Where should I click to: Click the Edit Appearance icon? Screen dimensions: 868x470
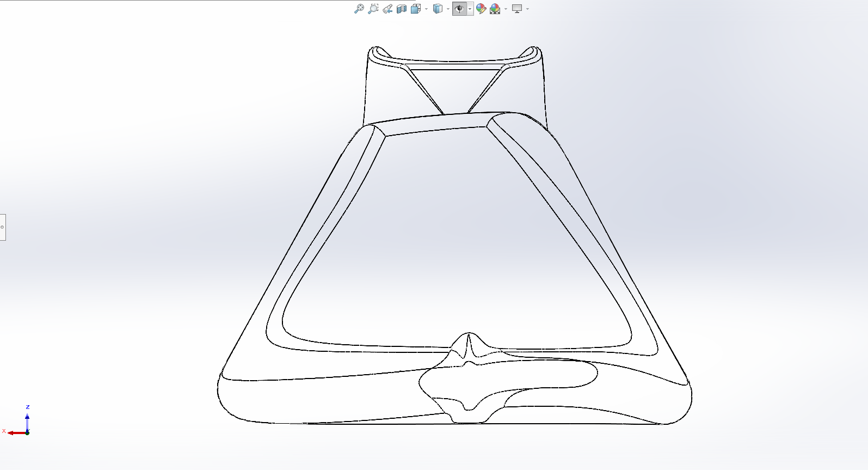(481, 9)
